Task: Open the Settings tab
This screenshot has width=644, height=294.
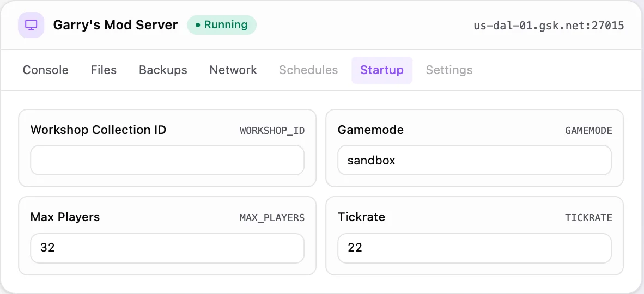Action: click(x=449, y=70)
